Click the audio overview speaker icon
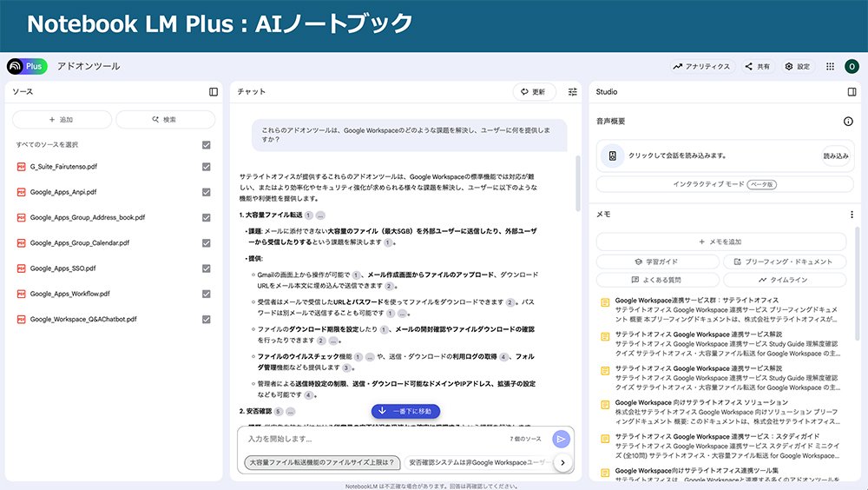This screenshot has height=490, width=868. coord(613,156)
